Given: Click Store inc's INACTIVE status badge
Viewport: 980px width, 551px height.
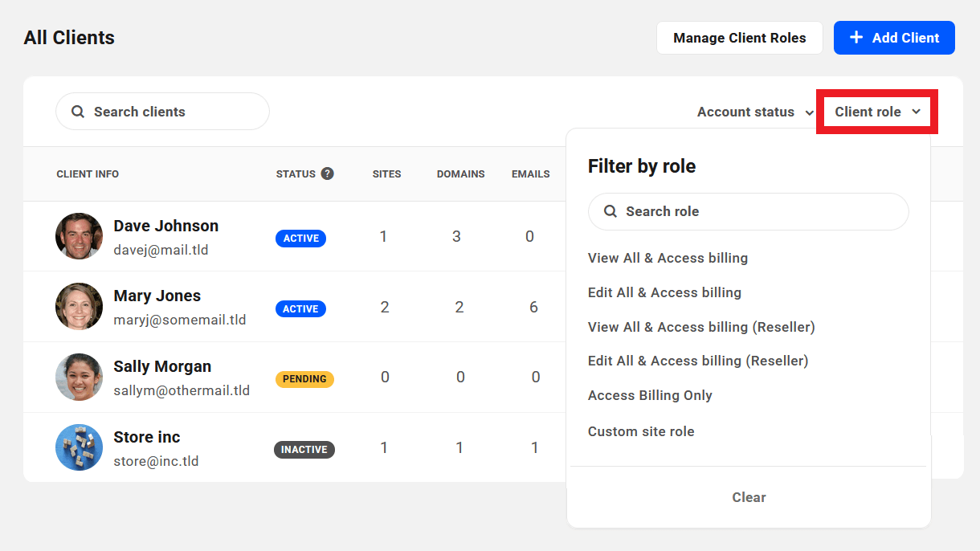Looking at the screenshot, I should pyautogui.click(x=304, y=450).
